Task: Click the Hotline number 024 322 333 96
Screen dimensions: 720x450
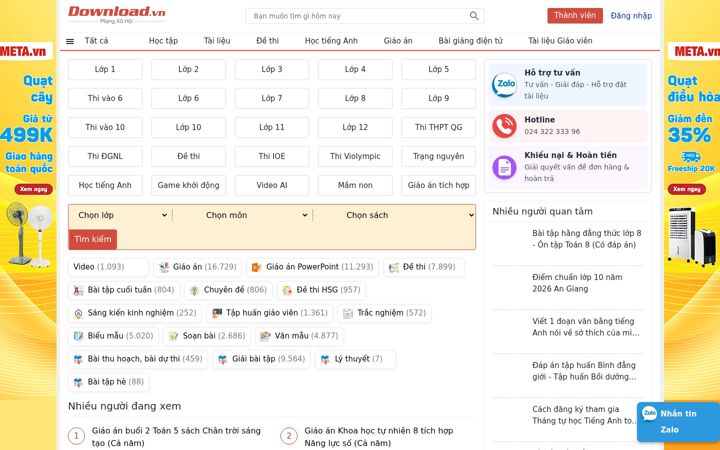Action: [x=552, y=131]
